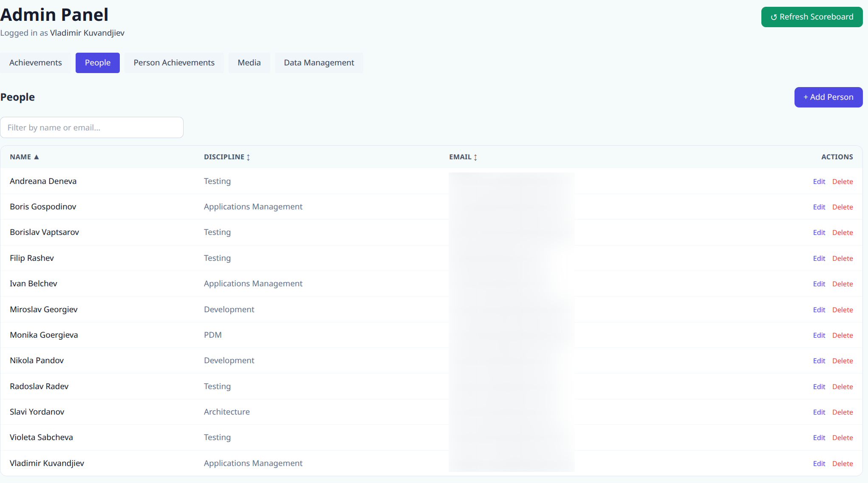Edit Filip Rashev's record

pos(819,258)
